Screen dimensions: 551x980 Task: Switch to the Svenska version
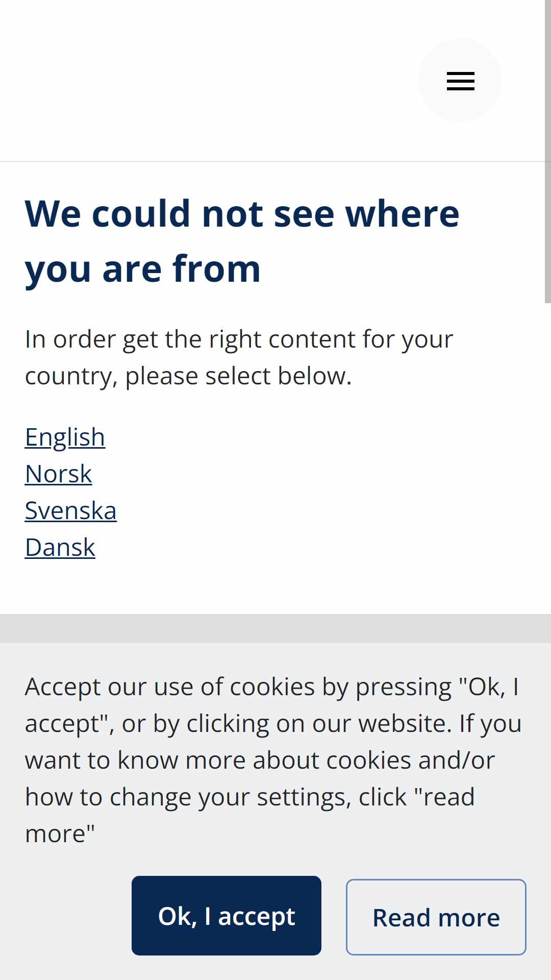pyautogui.click(x=70, y=511)
